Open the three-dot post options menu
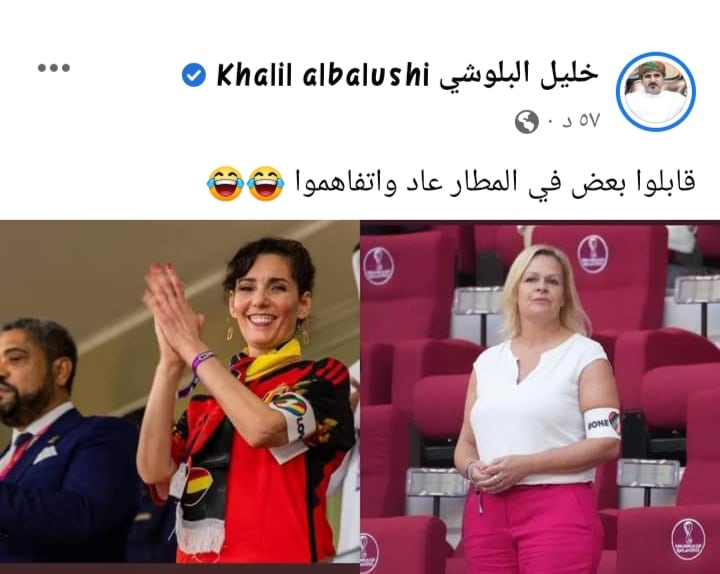 pyautogui.click(x=54, y=68)
